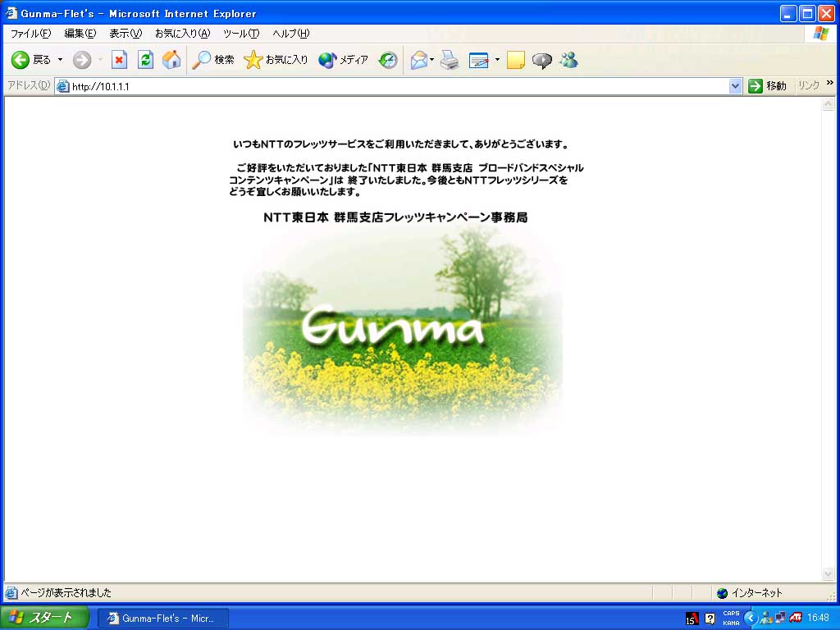Go to the home page via house icon

click(171, 60)
